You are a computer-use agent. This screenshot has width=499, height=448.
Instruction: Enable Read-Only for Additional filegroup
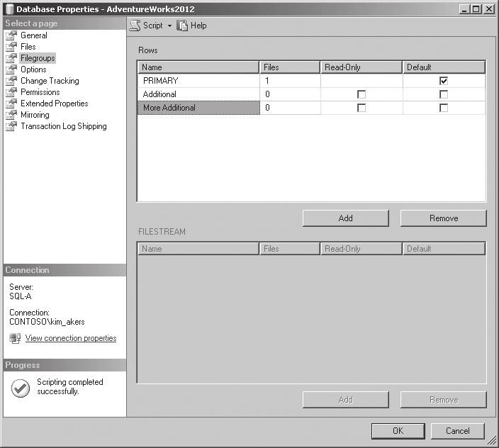tap(361, 94)
